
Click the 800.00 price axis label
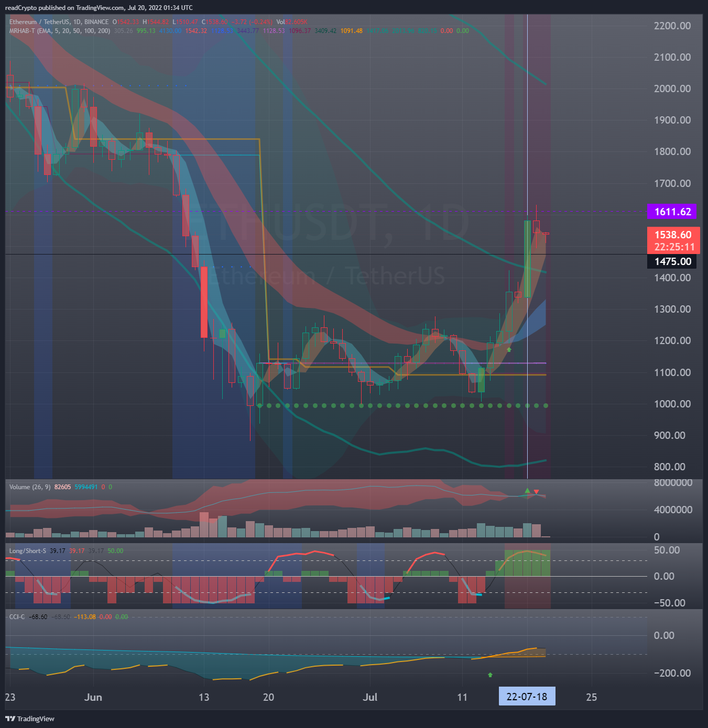[x=670, y=467]
